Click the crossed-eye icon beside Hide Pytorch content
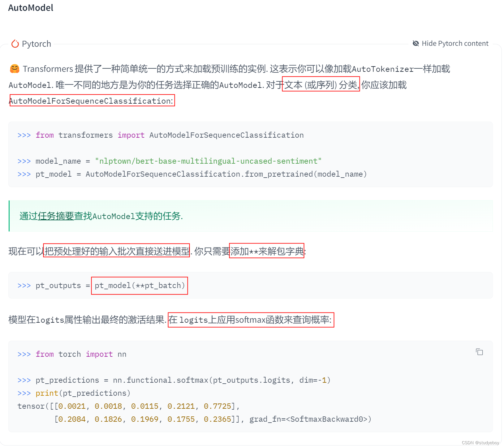This screenshot has height=448, width=504. (416, 43)
